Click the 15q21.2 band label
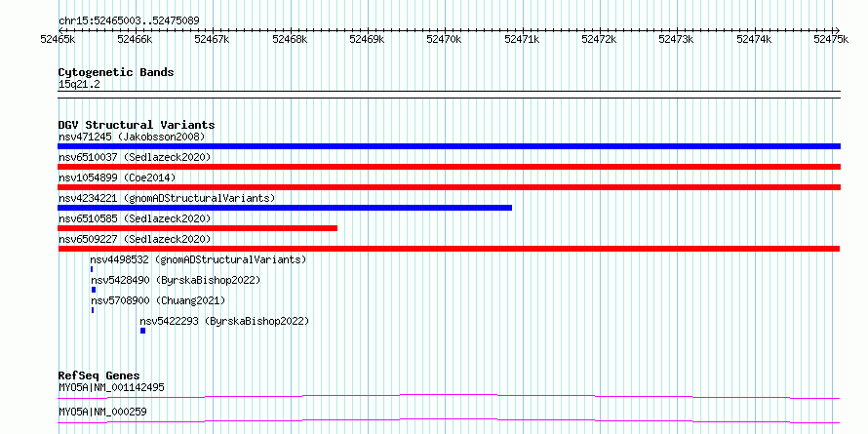Viewport: 868px width, 434px height. coord(79,84)
